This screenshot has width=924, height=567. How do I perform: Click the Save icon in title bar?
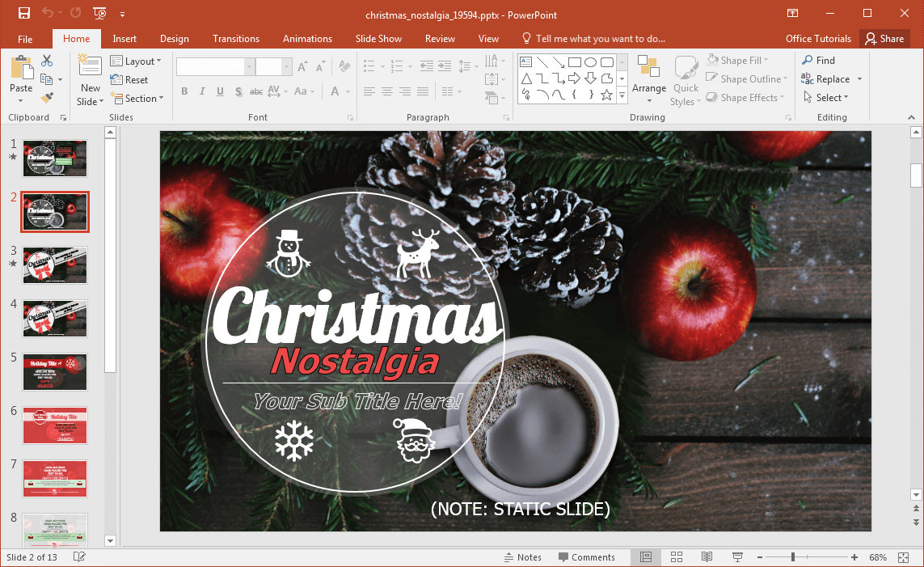pyautogui.click(x=24, y=14)
